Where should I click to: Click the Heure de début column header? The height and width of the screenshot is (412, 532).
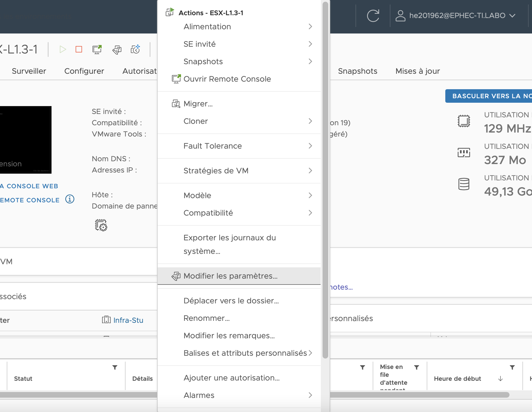457,379
